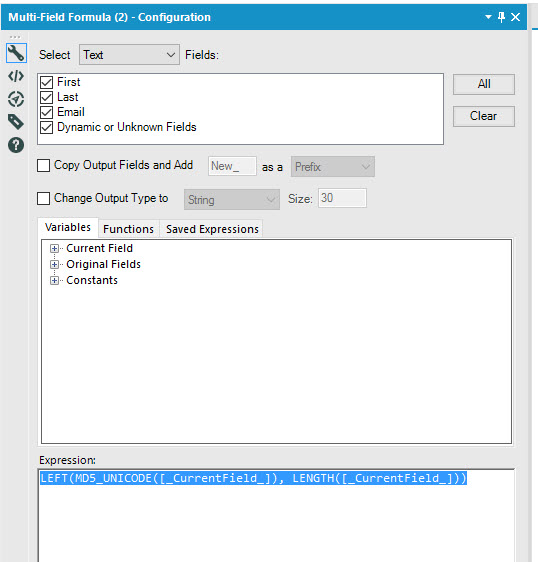Open the XML view code icon
The image size is (538, 562).
(x=16, y=76)
